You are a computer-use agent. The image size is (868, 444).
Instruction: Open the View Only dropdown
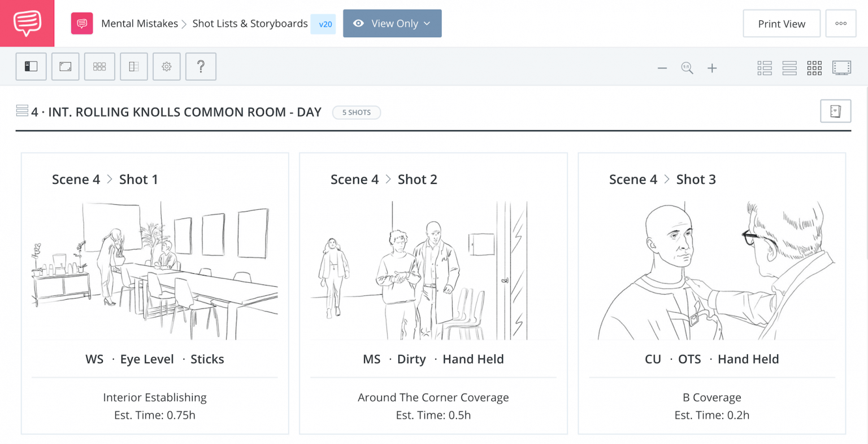[x=392, y=24]
